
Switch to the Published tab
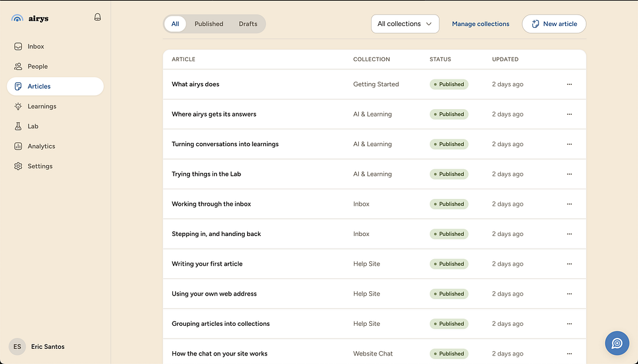tap(209, 24)
